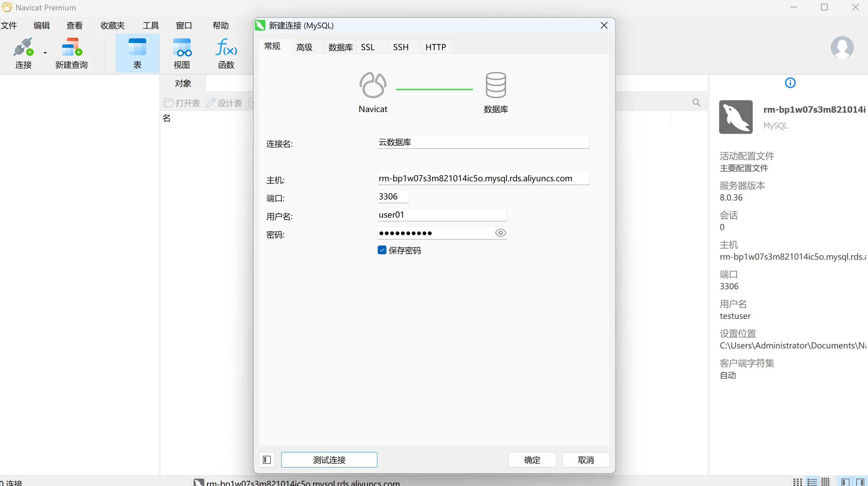Click the Host input field

click(x=483, y=178)
